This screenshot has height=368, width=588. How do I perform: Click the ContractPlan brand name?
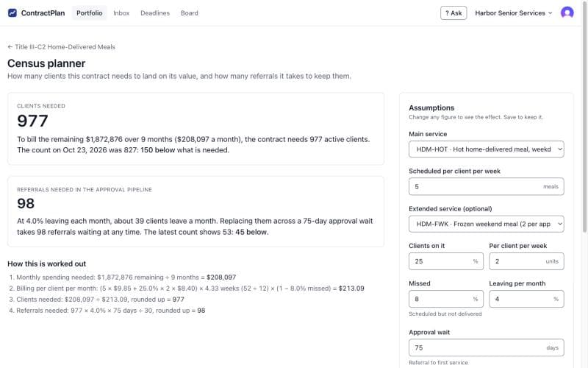pos(43,13)
